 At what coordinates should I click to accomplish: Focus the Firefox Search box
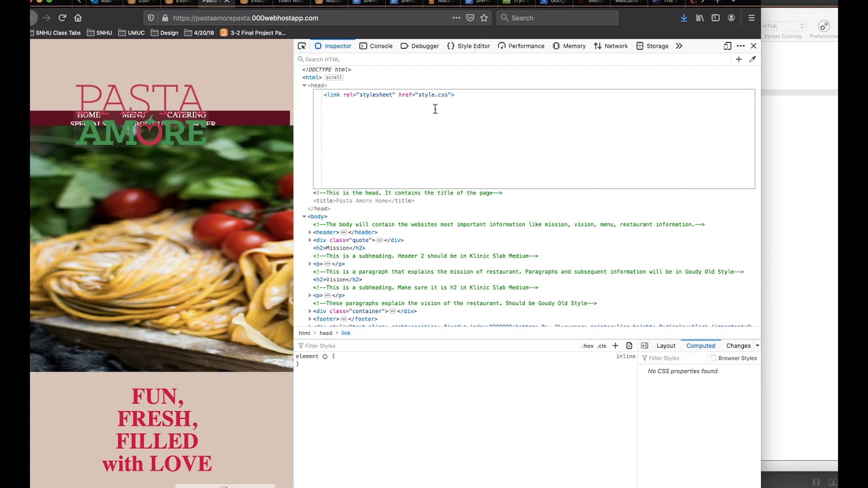click(557, 18)
